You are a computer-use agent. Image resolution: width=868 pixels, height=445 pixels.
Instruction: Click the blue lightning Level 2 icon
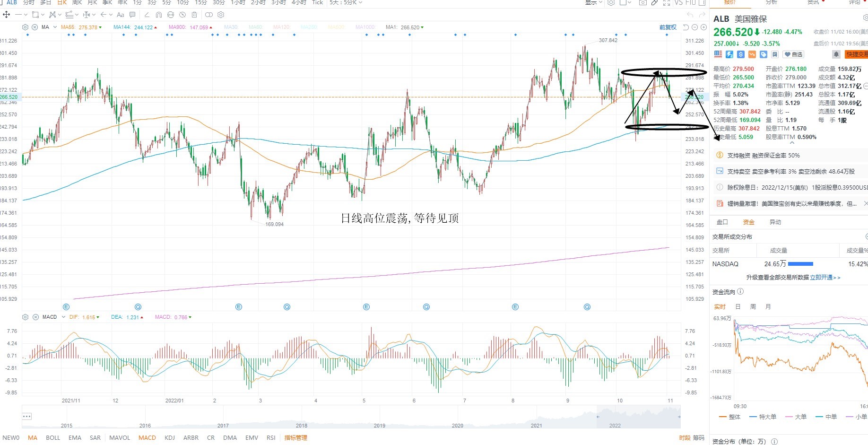729,54
